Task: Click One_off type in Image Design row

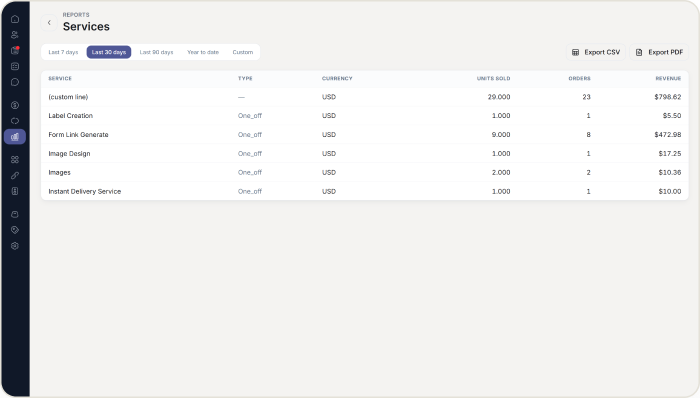Action: pos(250,153)
